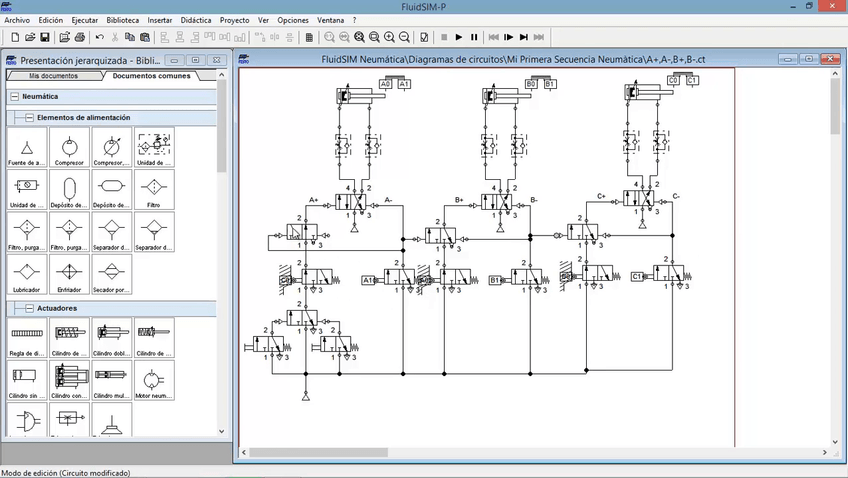
Task: Choose the Filtro component from library
Action: (x=153, y=190)
